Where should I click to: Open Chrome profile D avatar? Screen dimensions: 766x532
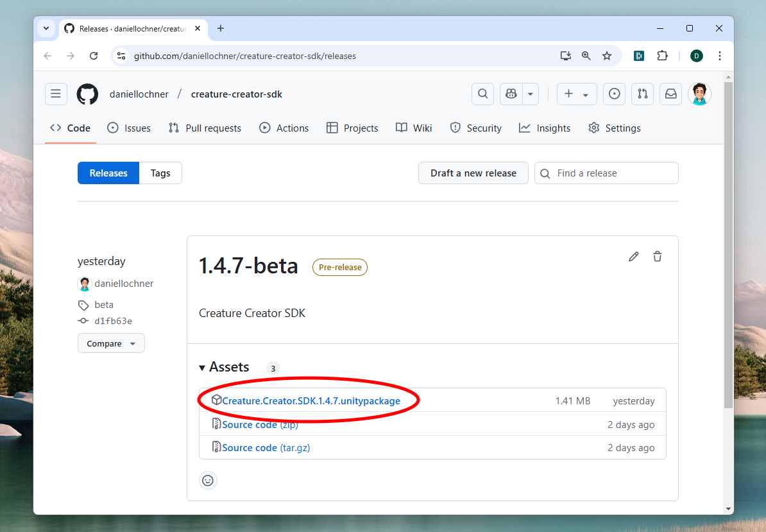click(x=697, y=56)
